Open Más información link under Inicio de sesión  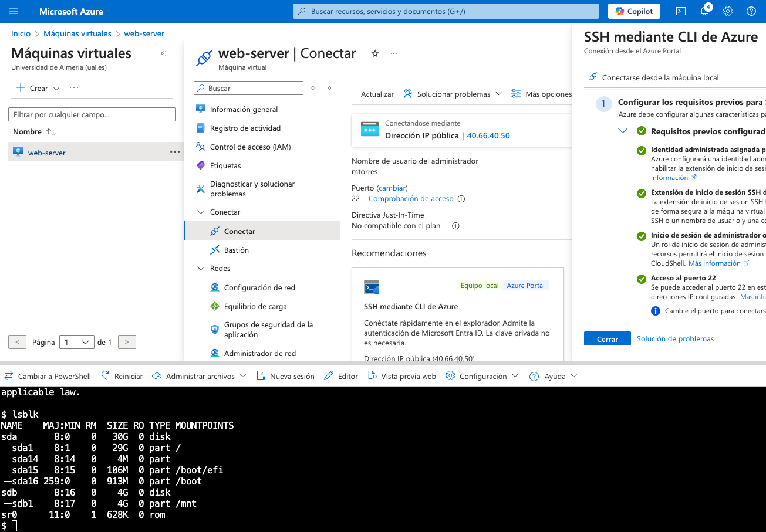pos(718,263)
